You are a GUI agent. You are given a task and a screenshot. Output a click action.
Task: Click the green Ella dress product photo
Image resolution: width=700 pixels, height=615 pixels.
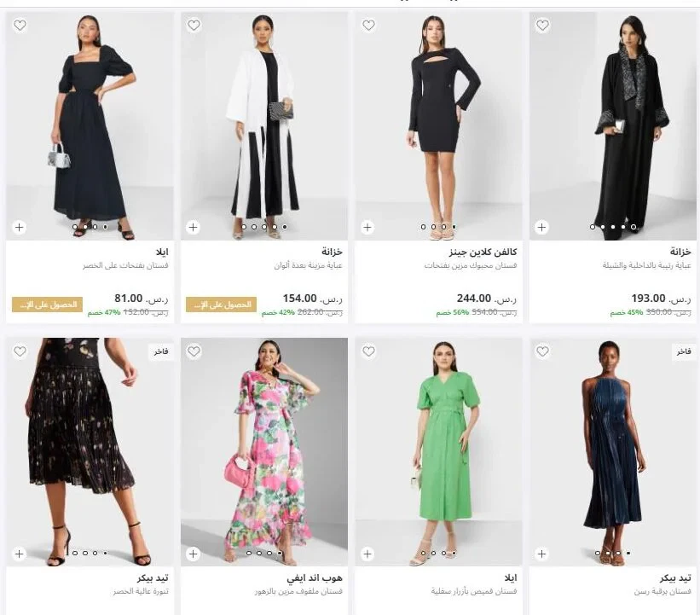pyautogui.click(x=439, y=444)
